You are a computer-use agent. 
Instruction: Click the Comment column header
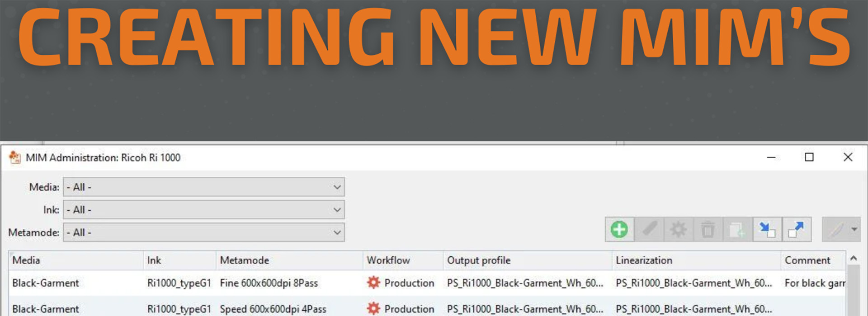click(813, 260)
